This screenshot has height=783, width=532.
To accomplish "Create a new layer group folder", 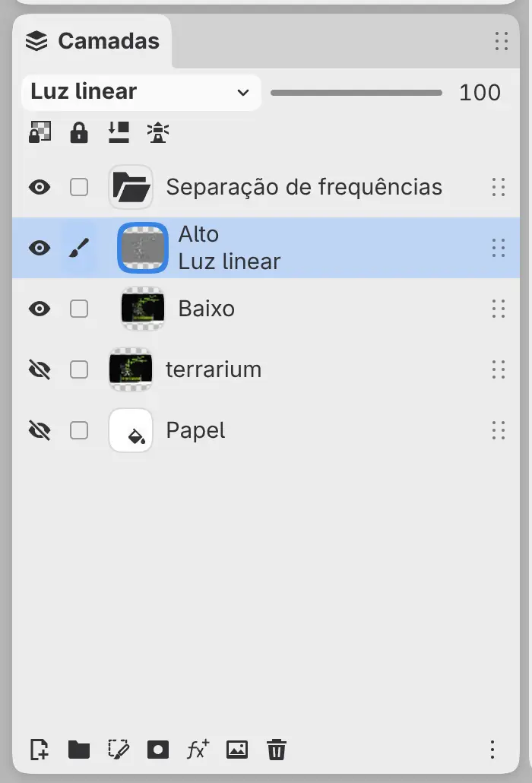I will 79,749.
